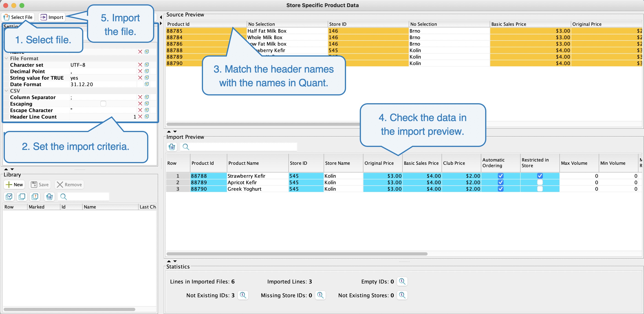This screenshot has width=644, height=314.
Task: Toggle the Escaping checkbox
Action: 103,104
